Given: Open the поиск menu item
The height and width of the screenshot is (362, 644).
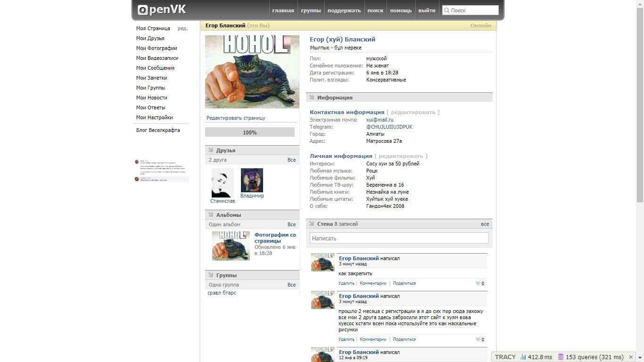Looking at the screenshot, I should click(x=375, y=10).
